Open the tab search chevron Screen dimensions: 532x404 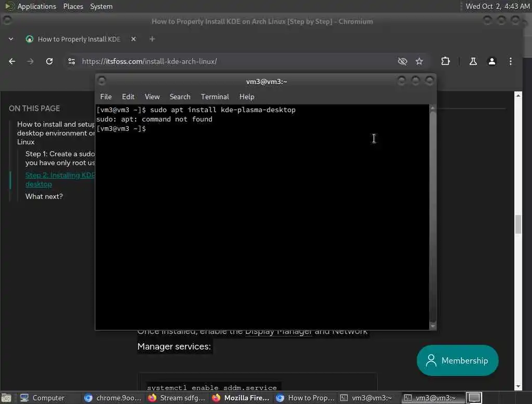click(11, 39)
